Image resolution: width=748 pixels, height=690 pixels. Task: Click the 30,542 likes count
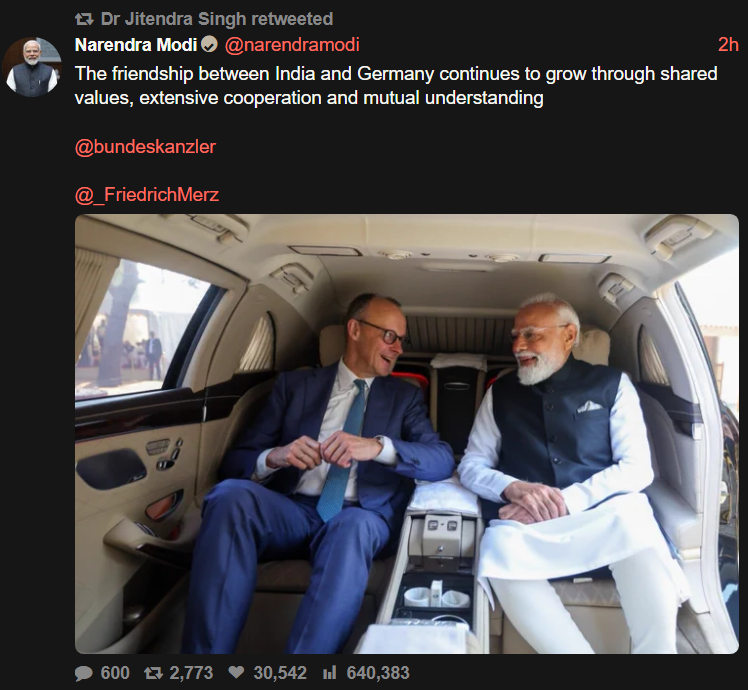coord(280,673)
